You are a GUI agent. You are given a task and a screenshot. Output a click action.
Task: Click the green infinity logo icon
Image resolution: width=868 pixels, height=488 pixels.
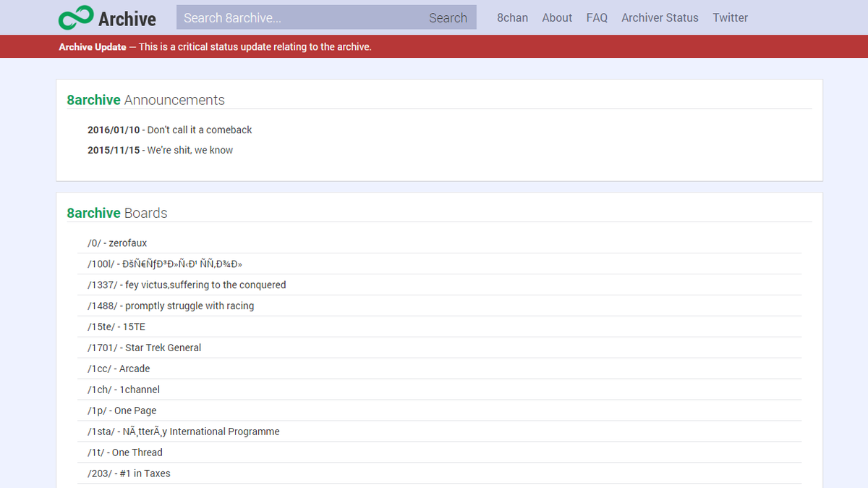76,17
